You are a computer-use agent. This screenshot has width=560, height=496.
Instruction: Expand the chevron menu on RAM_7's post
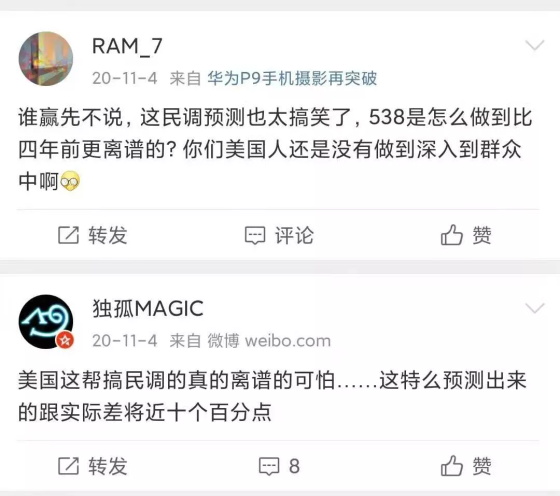pos(535,45)
